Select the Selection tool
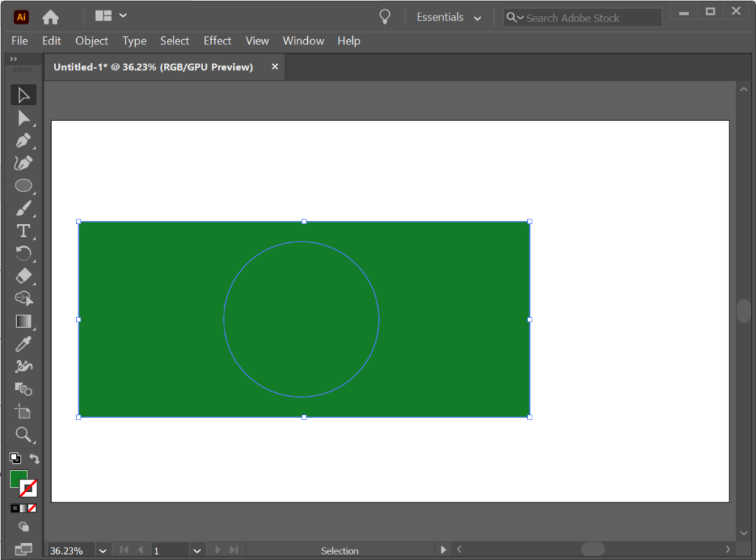Viewport: 756px width, 560px height. pyautogui.click(x=23, y=94)
